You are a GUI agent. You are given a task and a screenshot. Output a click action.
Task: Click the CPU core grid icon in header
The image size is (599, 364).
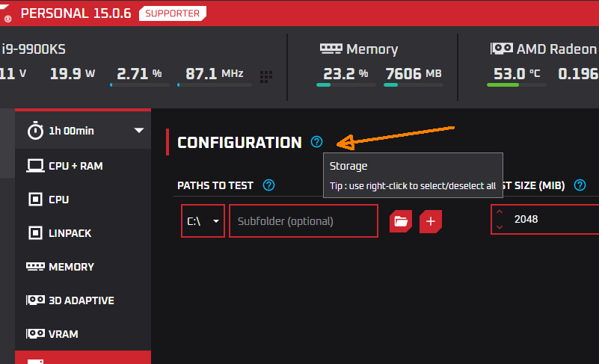click(265, 75)
